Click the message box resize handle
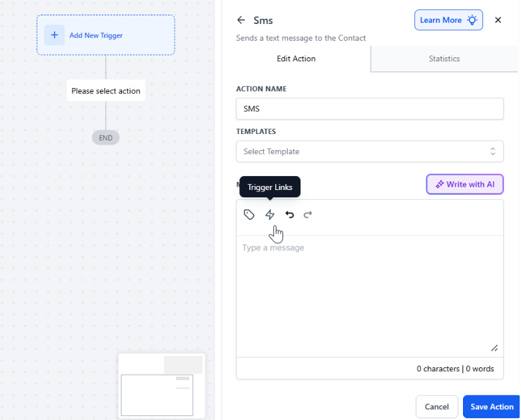 (494, 348)
